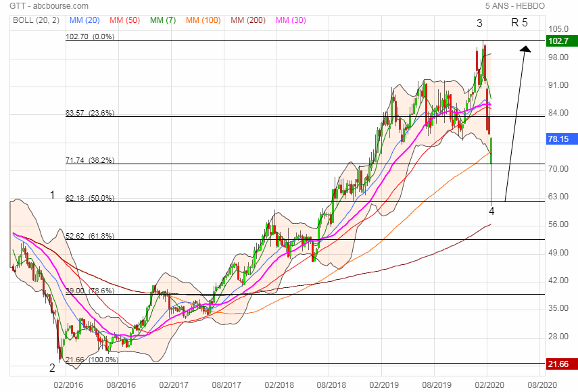
Task: Click the 02/2017 date axis label
Action: point(174,385)
